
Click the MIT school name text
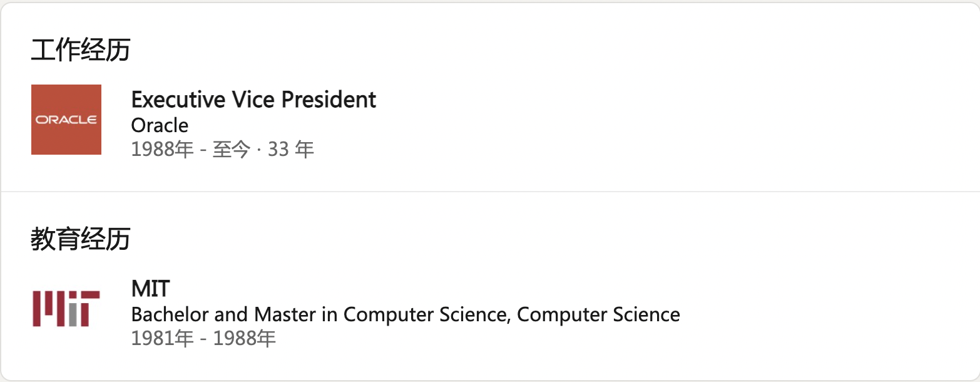click(150, 289)
